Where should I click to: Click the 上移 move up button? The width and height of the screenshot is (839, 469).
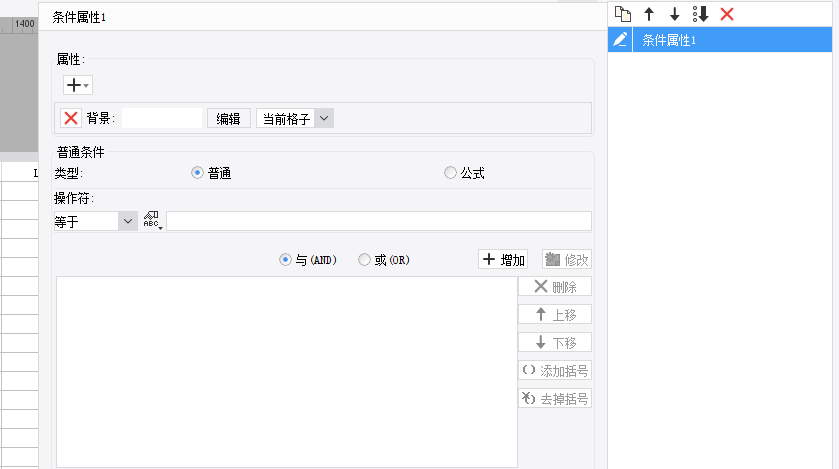click(555, 314)
